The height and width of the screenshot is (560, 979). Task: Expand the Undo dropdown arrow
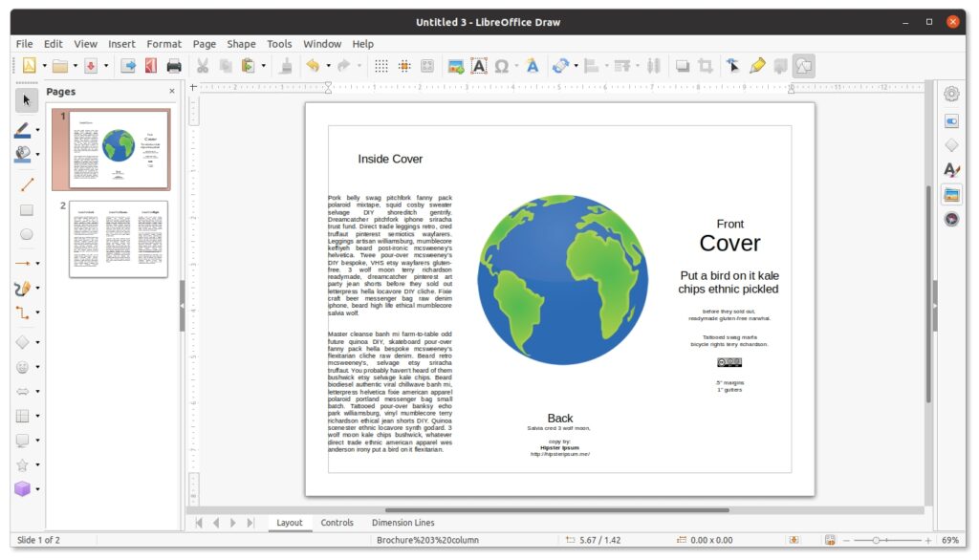(x=328, y=65)
